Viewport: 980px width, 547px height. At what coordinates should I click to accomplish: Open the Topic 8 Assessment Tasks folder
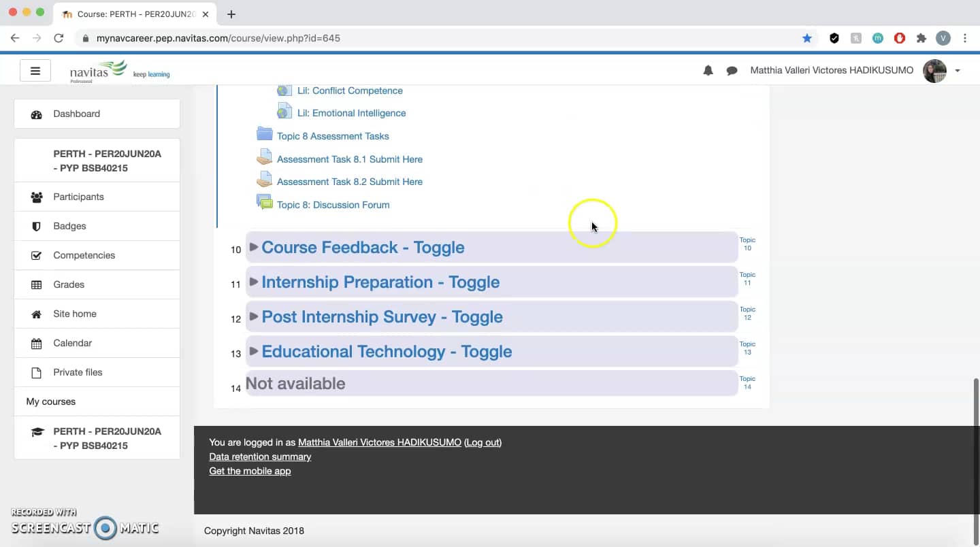[x=333, y=135]
